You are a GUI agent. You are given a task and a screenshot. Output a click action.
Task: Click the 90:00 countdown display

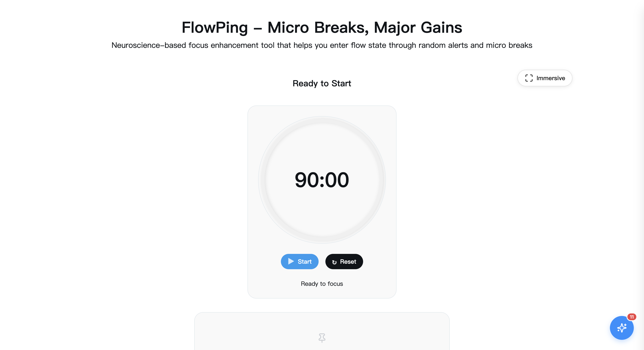click(x=322, y=180)
